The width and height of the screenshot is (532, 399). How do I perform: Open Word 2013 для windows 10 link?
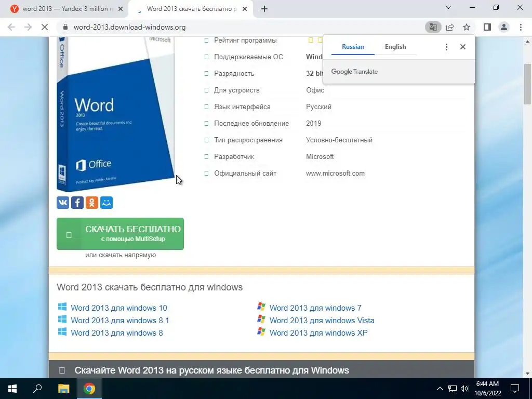pyautogui.click(x=119, y=308)
